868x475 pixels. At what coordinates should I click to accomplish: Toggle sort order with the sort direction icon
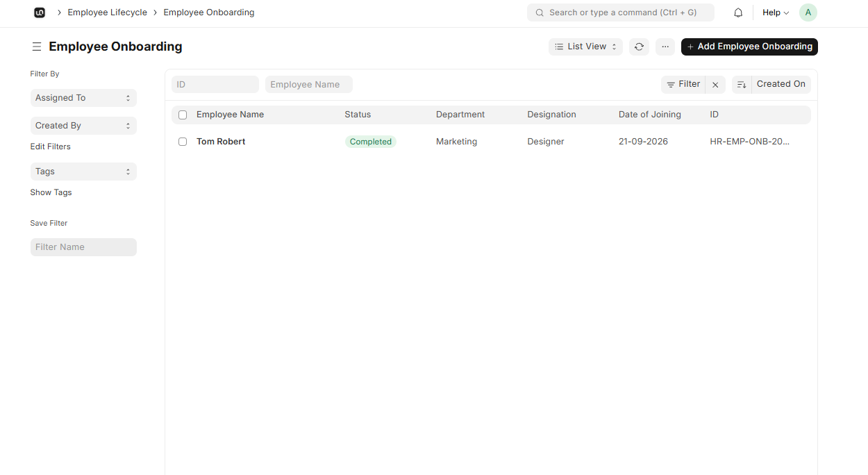(742, 85)
